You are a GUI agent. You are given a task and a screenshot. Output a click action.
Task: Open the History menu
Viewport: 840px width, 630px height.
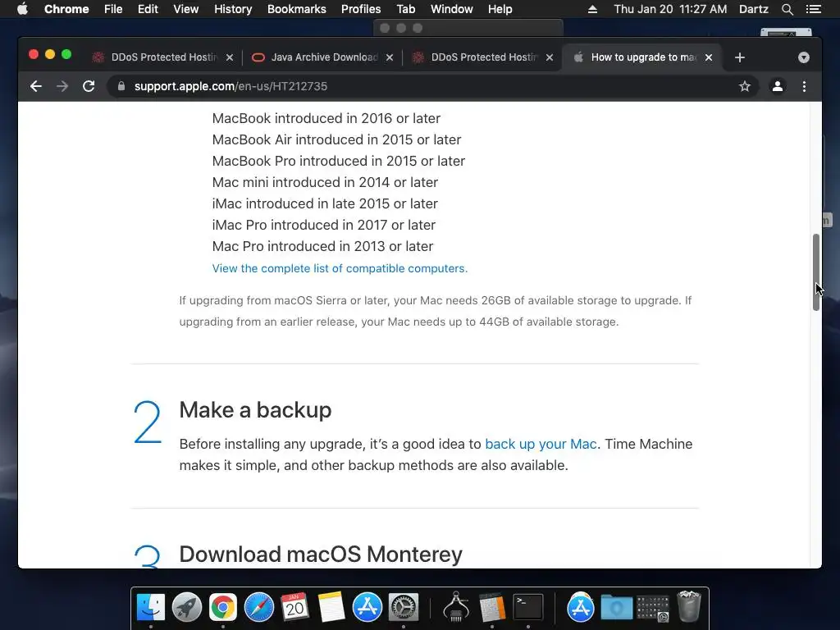pyautogui.click(x=233, y=9)
